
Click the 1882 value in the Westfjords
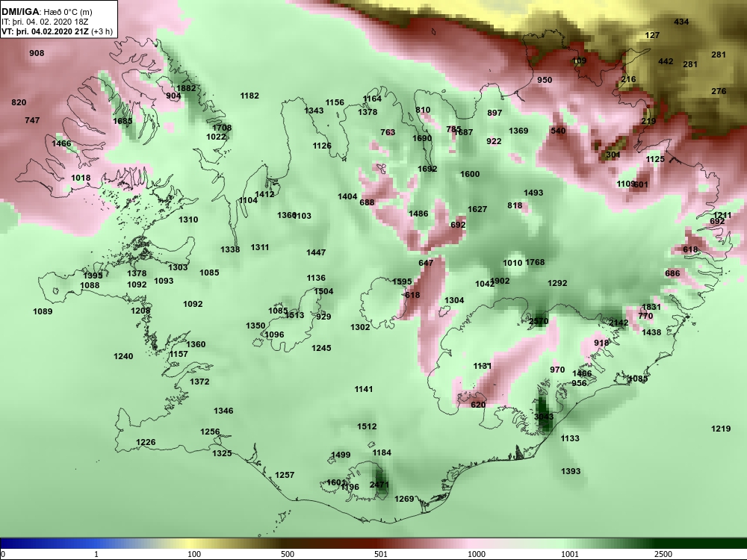pyautogui.click(x=186, y=88)
